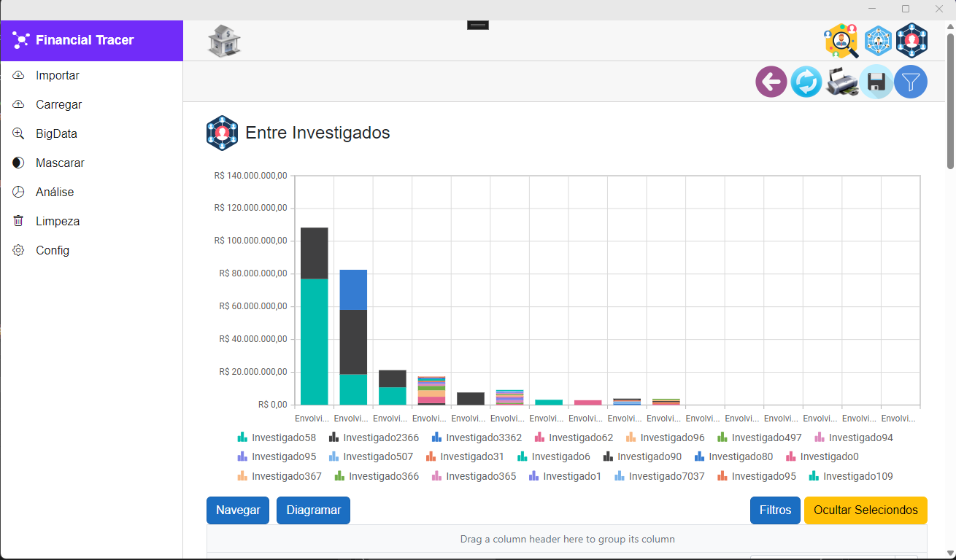The image size is (956, 560).
Task: Select BigData in the sidebar
Action: point(56,133)
